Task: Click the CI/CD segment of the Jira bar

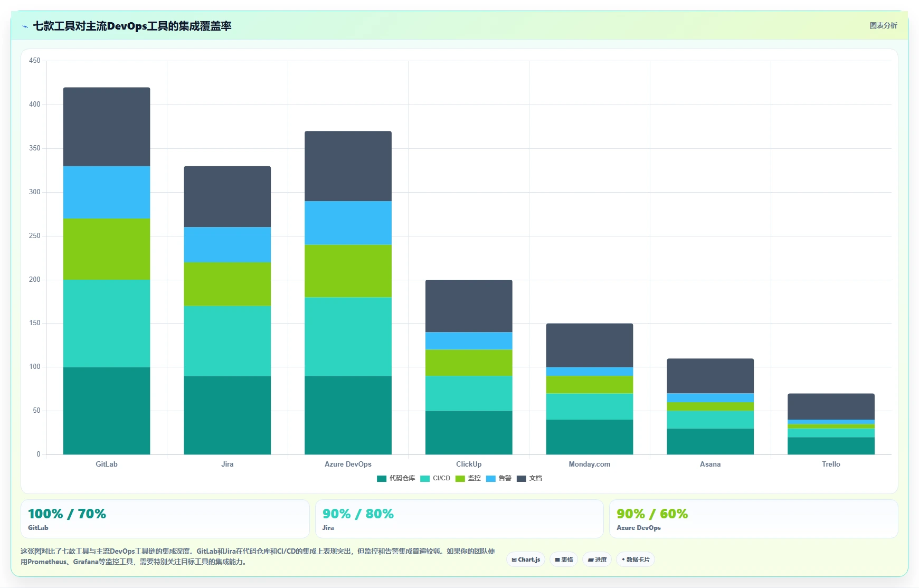Action: click(228, 341)
